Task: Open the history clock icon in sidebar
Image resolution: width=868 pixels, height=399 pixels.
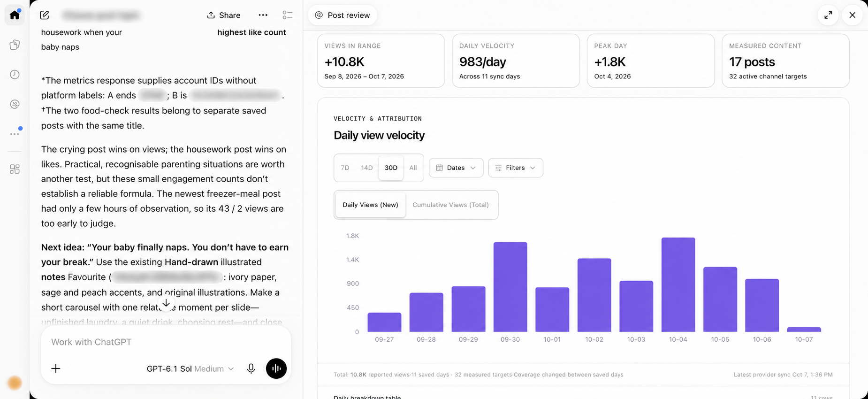Action: 15,75
